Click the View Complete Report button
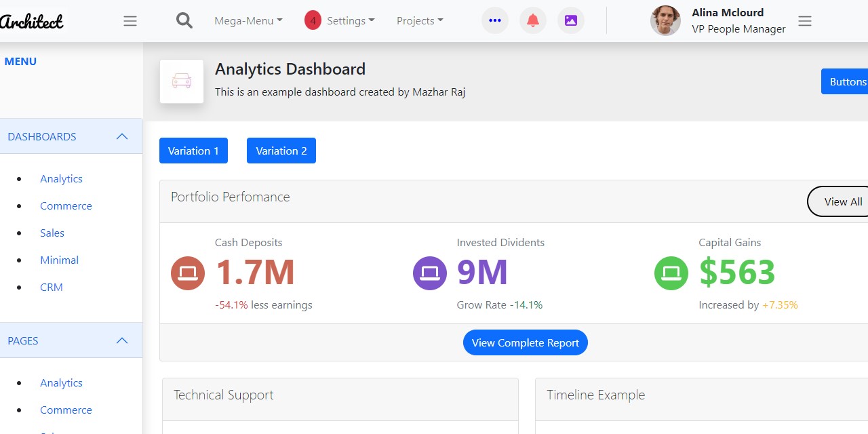 coord(525,342)
